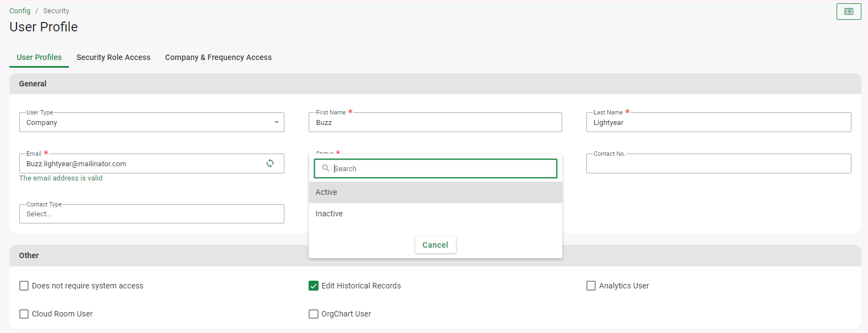Enable the Cloud Room User checkbox
Viewport: 868px width, 333px height.
pyautogui.click(x=24, y=314)
